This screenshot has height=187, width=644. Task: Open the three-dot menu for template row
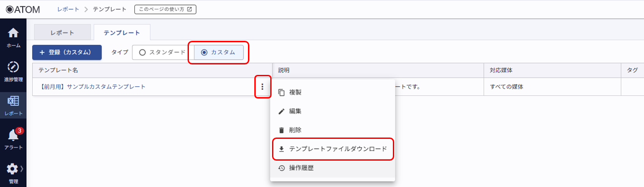(x=262, y=87)
